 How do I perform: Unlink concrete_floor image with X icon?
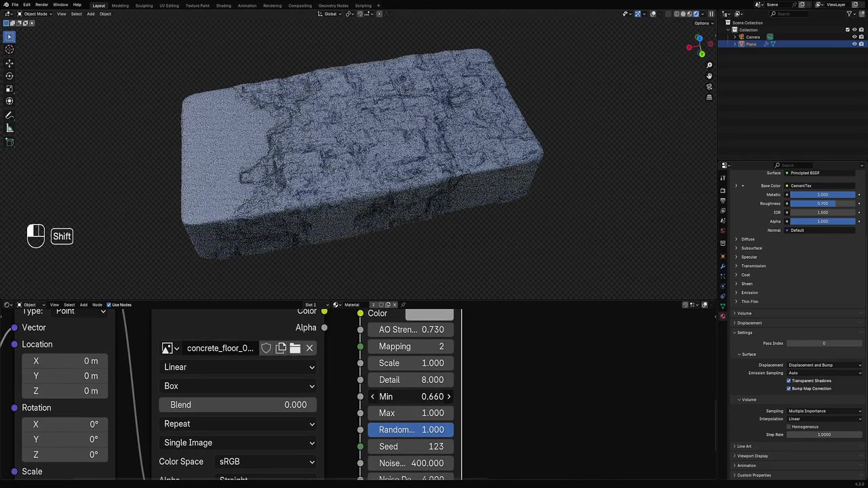click(309, 348)
